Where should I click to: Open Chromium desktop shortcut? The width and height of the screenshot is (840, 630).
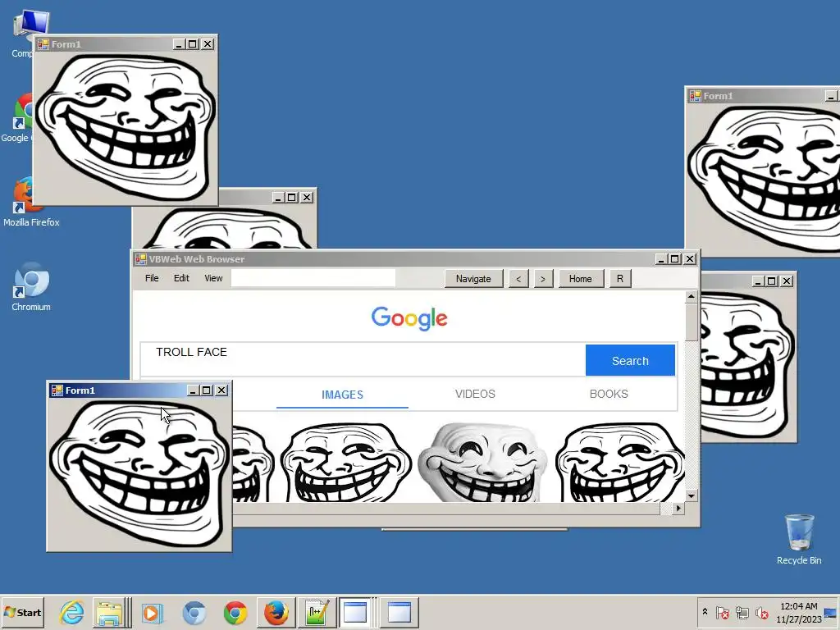[x=31, y=286]
